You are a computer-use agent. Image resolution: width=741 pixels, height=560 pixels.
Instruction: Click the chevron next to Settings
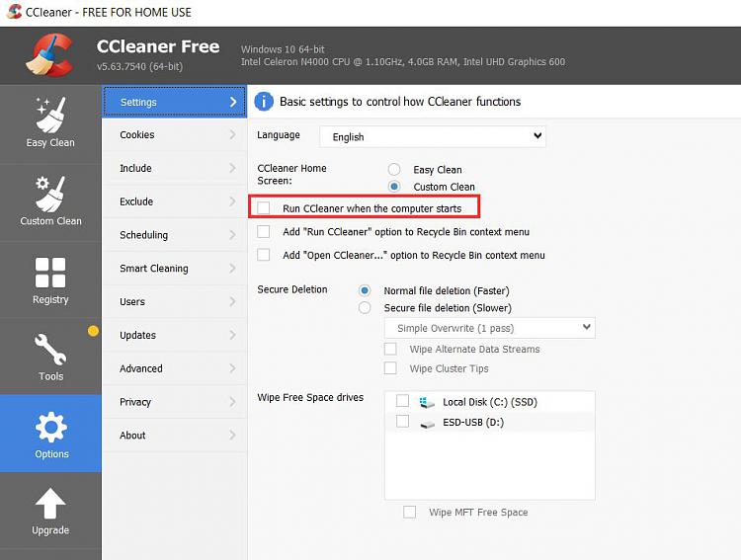[x=233, y=102]
